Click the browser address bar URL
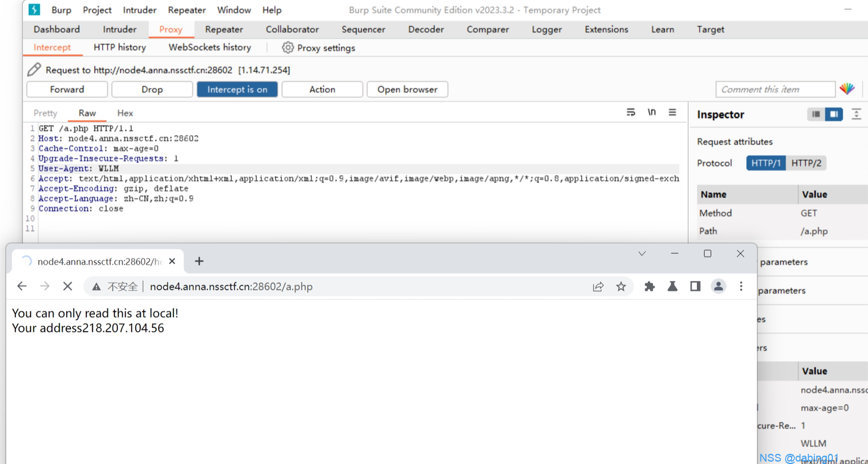The width and height of the screenshot is (868, 464). point(231,287)
